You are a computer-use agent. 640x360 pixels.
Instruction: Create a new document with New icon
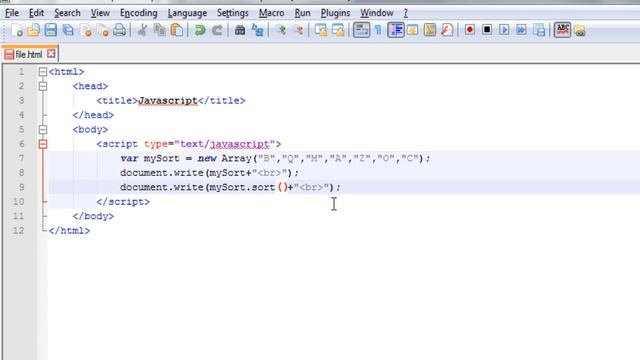coord(17,30)
